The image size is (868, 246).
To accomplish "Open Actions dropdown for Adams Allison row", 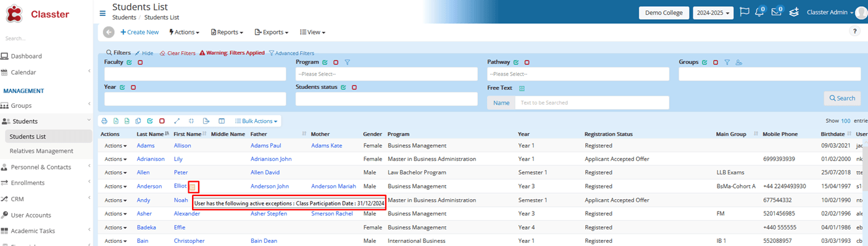I will (116, 146).
